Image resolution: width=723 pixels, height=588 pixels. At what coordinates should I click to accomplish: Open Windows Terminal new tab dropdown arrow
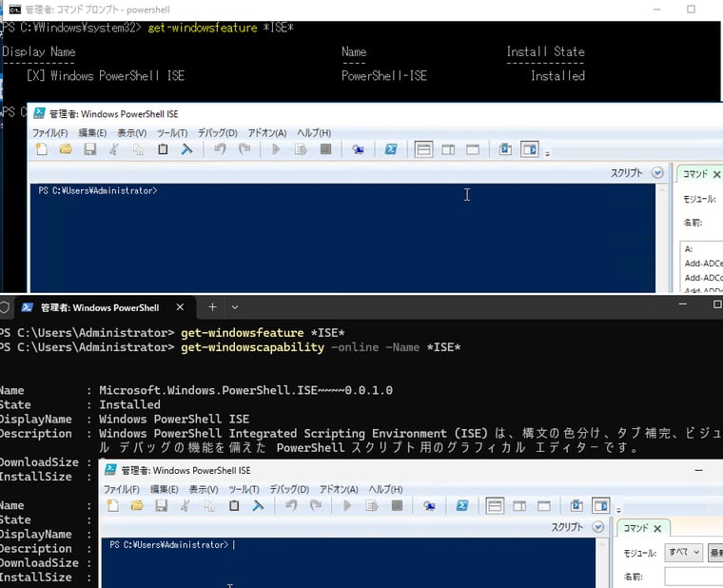tap(235, 307)
